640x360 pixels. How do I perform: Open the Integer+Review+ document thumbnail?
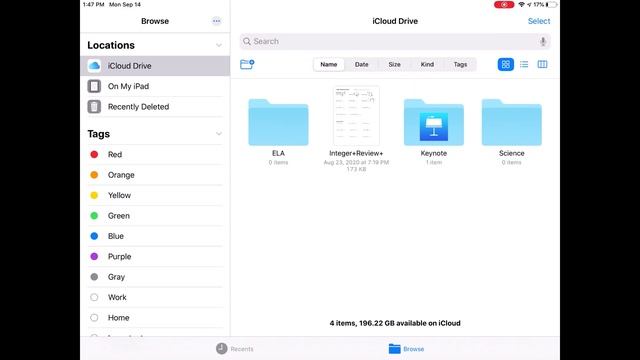tap(356, 116)
